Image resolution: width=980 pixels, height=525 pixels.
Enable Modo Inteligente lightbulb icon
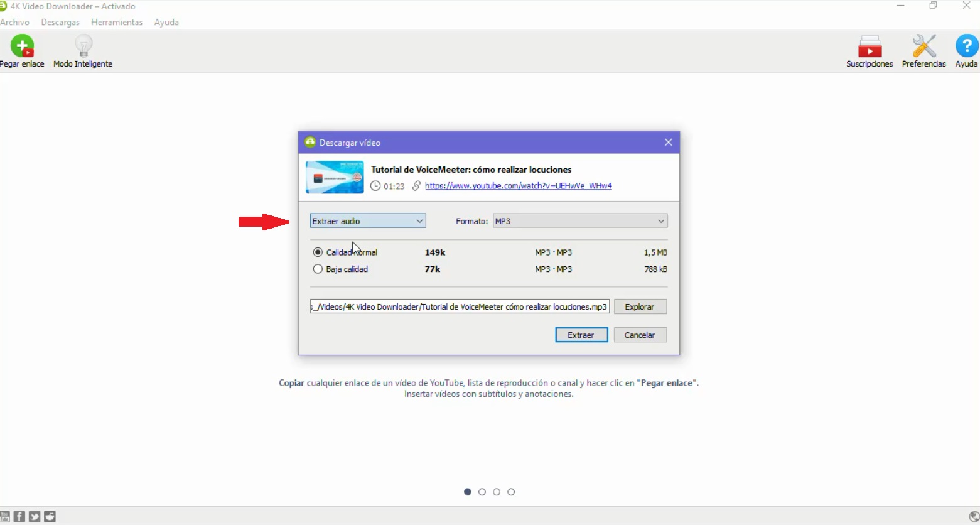pos(83,46)
